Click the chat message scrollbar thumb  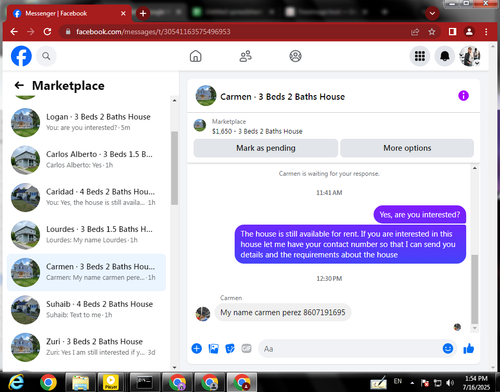click(x=475, y=289)
